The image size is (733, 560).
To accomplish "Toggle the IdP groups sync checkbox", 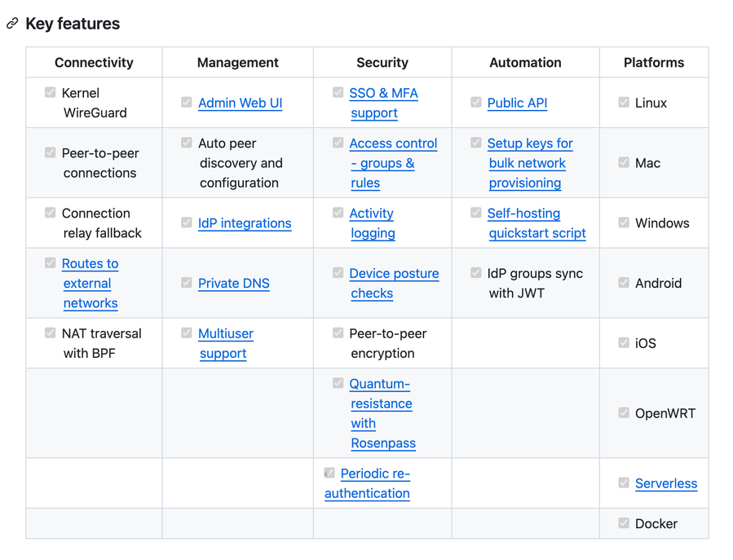I will tap(476, 273).
